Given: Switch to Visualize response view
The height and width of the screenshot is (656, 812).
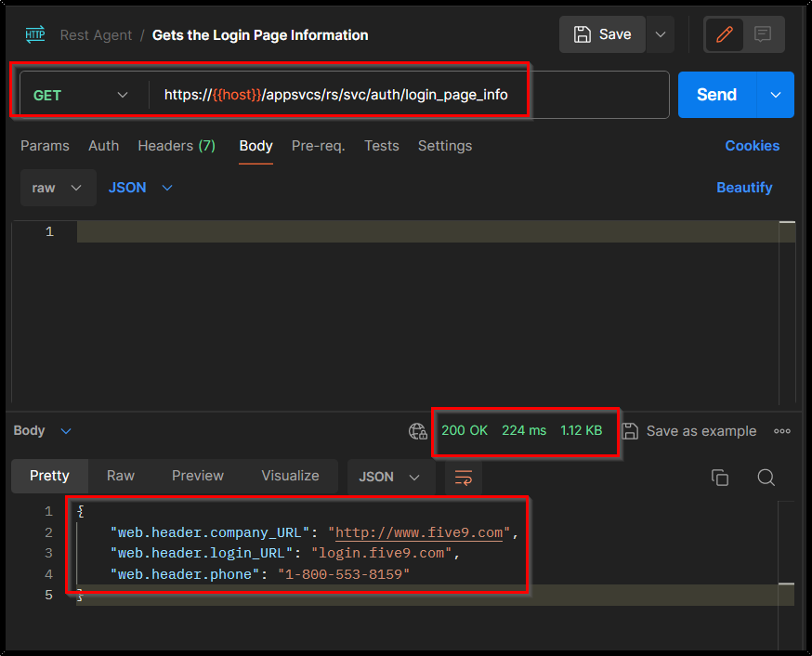Looking at the screenshot, I should pyautogui.click(x=290, y=476).
